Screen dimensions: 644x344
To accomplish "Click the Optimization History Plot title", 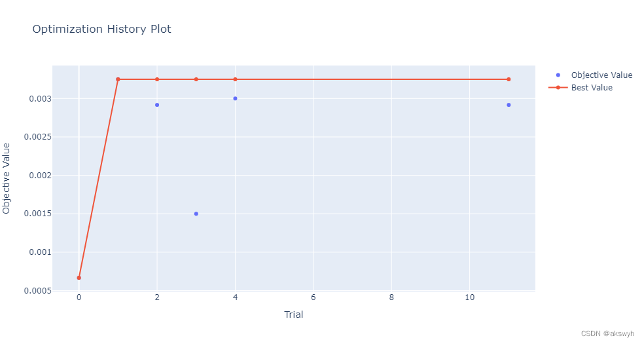I will 102,29.
